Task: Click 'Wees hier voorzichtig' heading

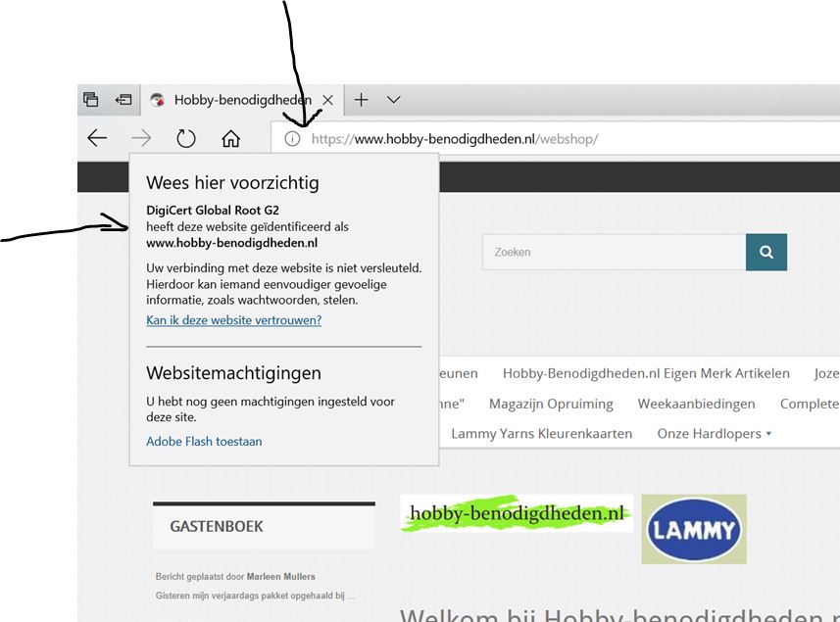Action: point(232,183)
